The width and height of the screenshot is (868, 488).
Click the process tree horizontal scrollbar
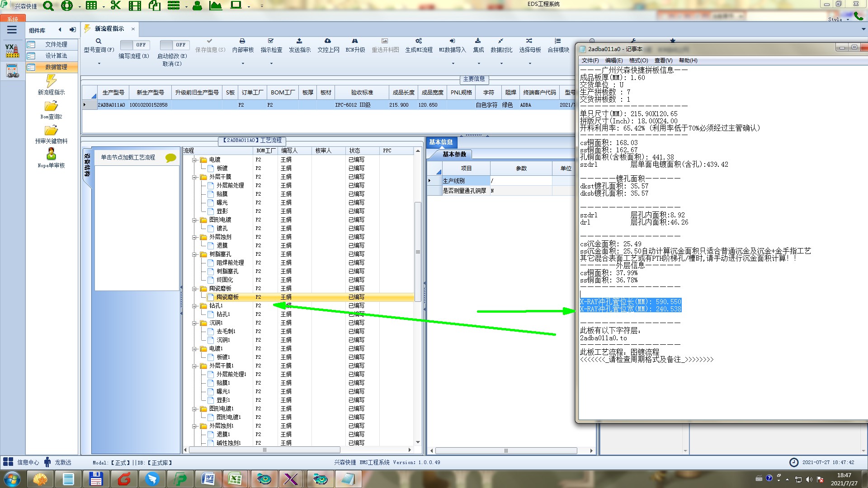(265, 450)
